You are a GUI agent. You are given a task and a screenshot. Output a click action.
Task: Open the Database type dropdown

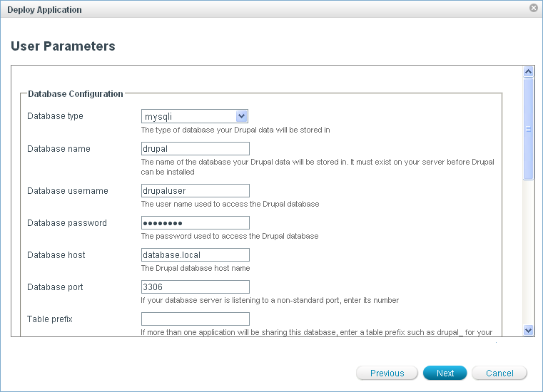[x=195, y=116]
